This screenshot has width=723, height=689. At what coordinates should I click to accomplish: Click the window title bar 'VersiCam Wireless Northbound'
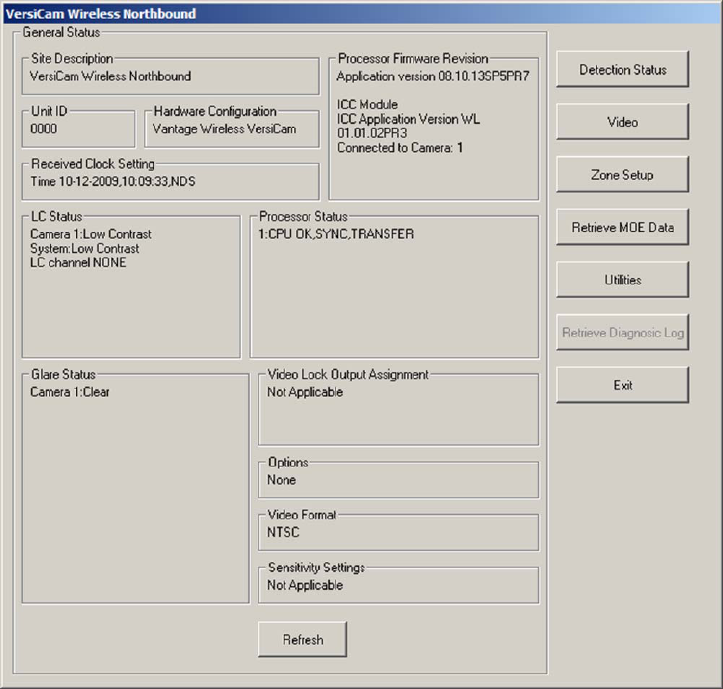click(x=362, y=14)
